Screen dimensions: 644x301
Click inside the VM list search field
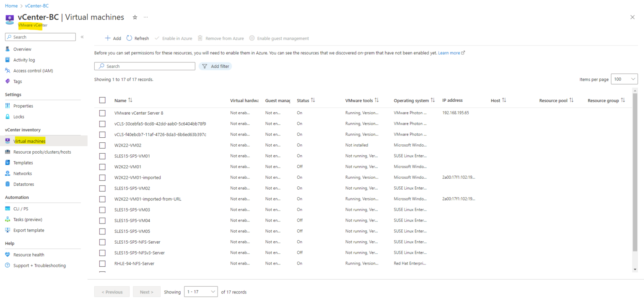[145, 66]
